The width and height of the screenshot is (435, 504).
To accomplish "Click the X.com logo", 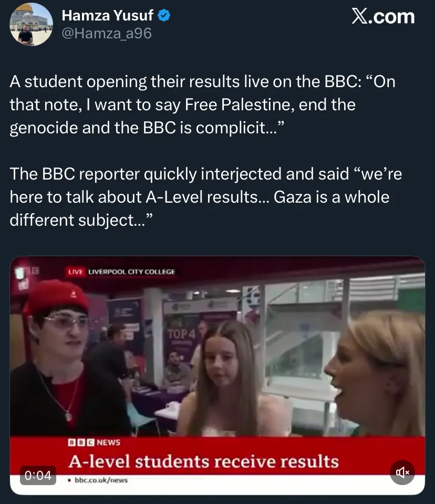I will tap(382, 16).
